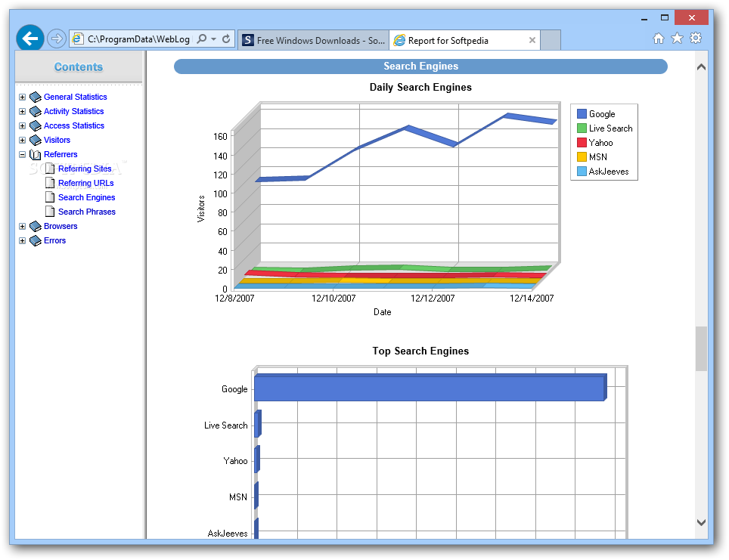The width and height of the screenshot is (729, 560).
Task: Close the Report for Softpedia tab
Action: coord(532,40)
